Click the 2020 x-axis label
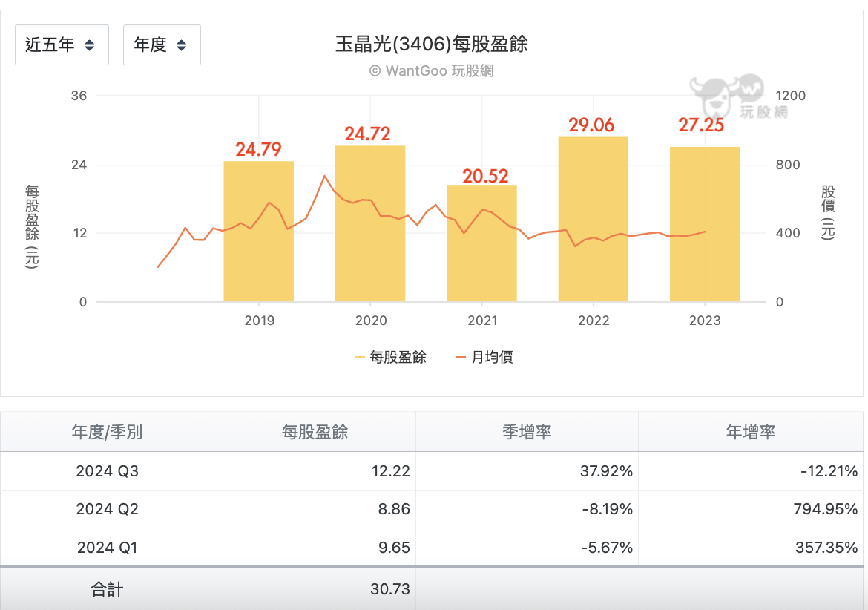Viewport: 868px width, 610px height. point(371,321)
